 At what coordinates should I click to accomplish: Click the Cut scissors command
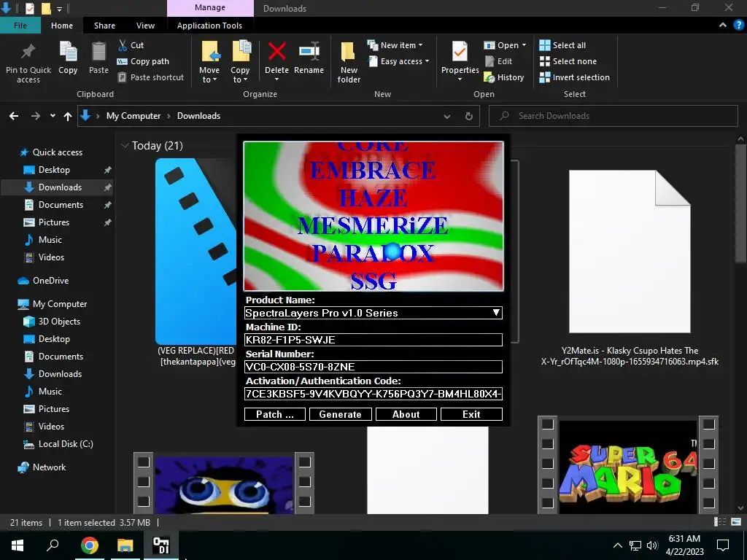click(x=131, y=45)
